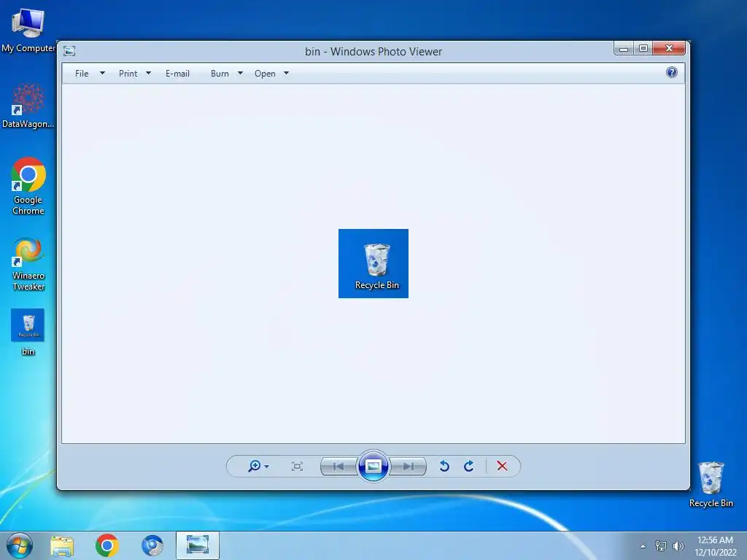747x560 pixels.
Task: Rotate the image counterclockwise
Action: (444, 466)
